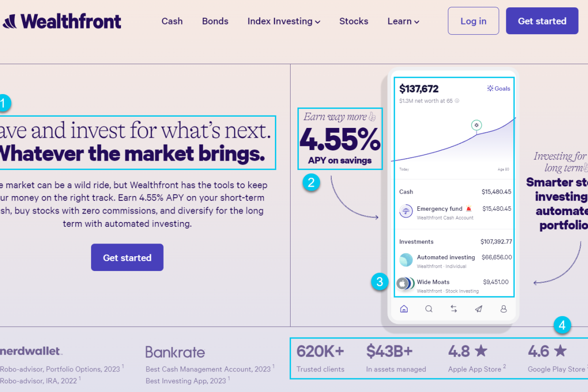The image size is (588, 392).
Task: Expand the Learn dropdown menu
Action: [x=403, y=21]
